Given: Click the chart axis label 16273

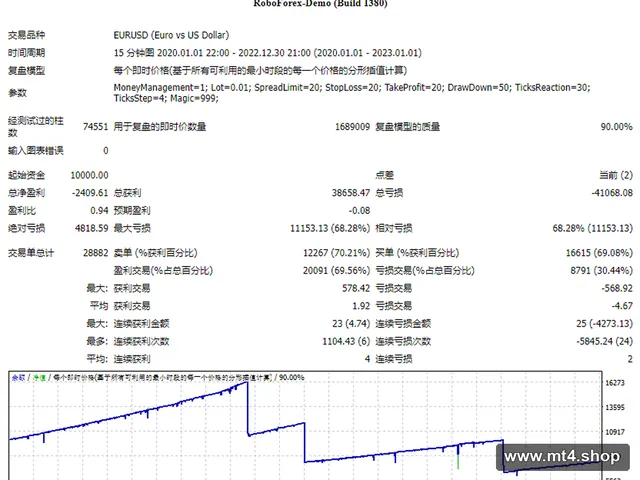Looking at the screenshot, I should coord(615,383).
